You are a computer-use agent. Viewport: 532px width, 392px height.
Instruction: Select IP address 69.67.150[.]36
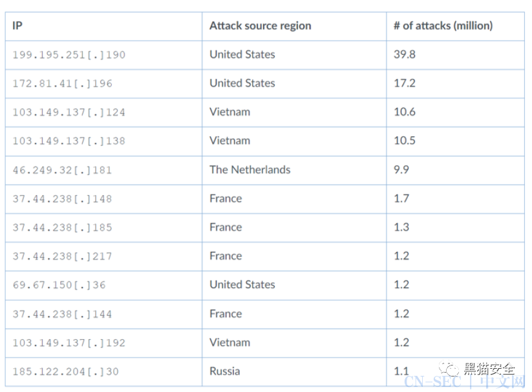click(x=59, y=285)
